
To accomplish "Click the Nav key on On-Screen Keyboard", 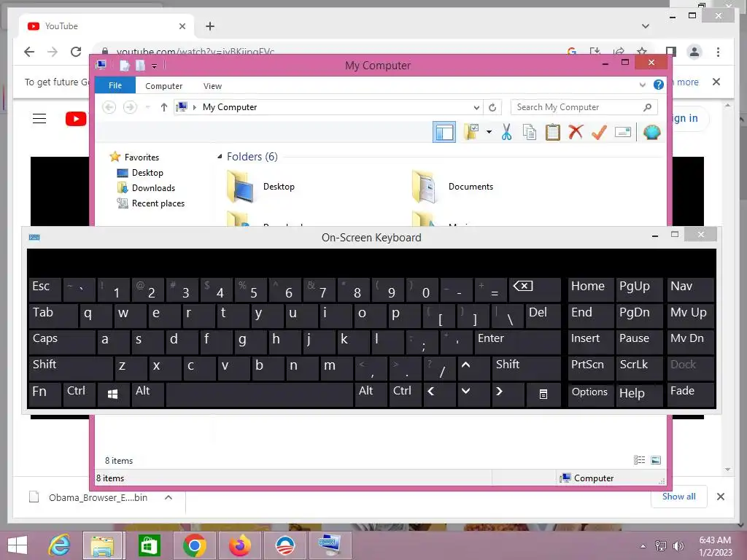I will pyautogui.click(x=690, y=290).
